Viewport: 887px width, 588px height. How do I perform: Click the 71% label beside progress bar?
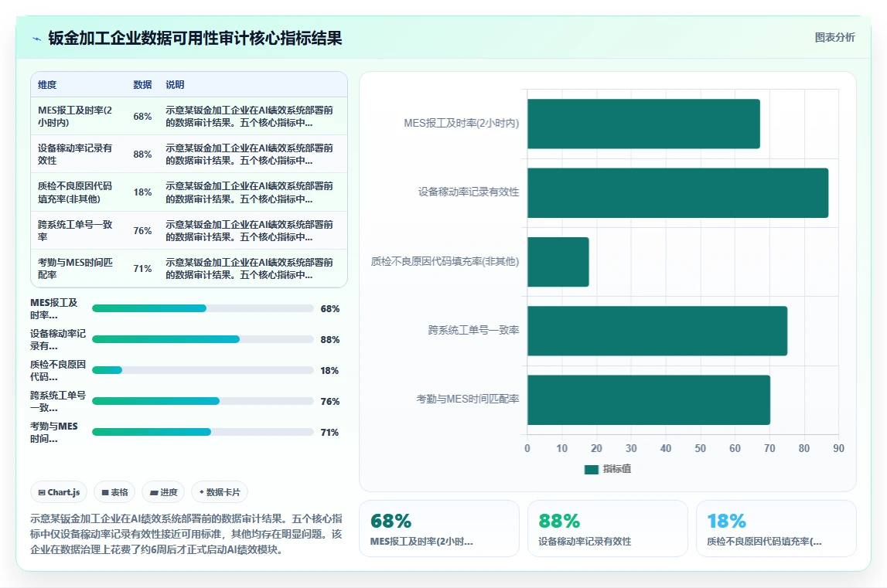[x=329, y=433]
